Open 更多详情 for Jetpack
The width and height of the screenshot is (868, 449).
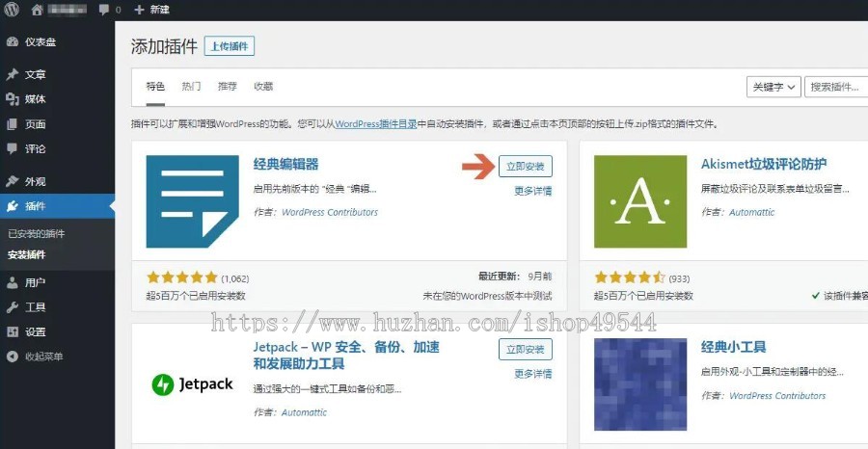533,375
